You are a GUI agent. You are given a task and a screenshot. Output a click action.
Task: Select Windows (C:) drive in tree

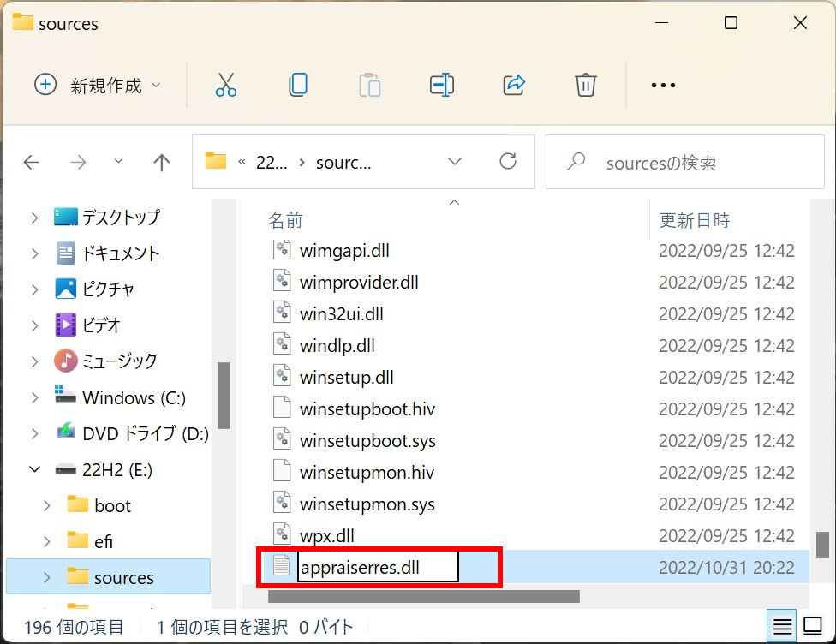pyautogui.click(x=120, y=397)
